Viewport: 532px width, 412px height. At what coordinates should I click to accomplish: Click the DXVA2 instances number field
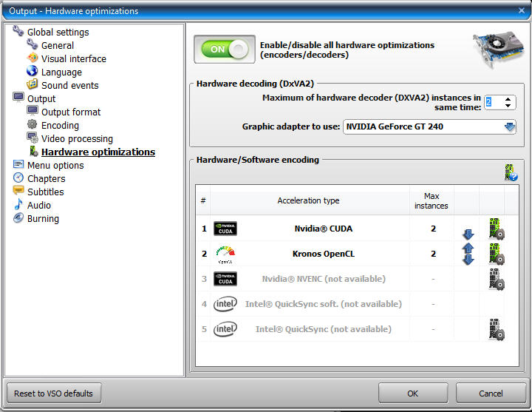click(494, 102)
